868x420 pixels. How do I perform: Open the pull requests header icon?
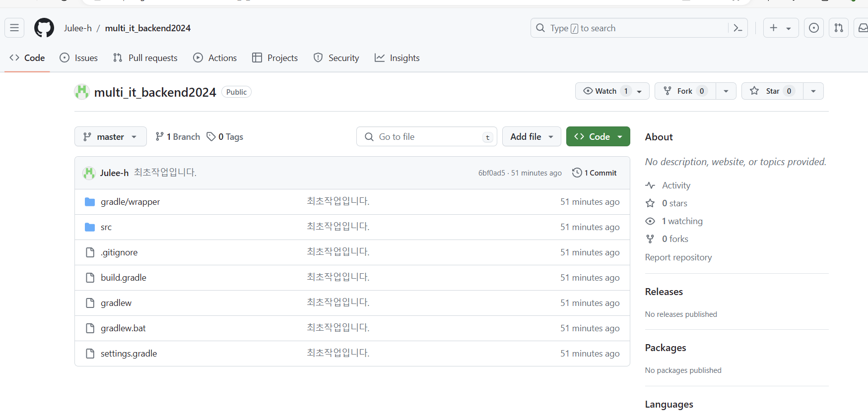[839, 28]
